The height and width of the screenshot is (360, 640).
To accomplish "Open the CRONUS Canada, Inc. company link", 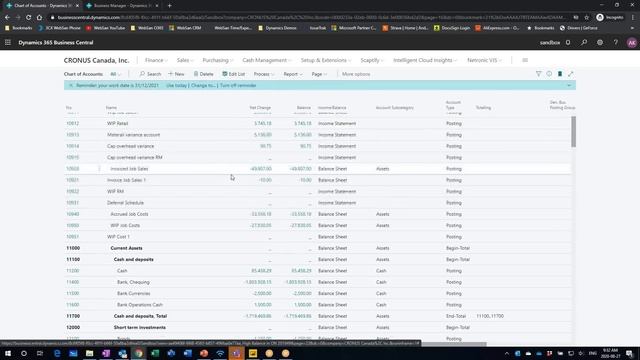I will 96,60.
